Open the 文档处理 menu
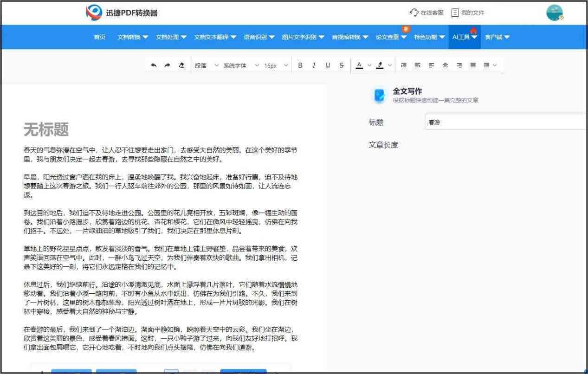The height and width of the screenshot is (374, 588). click(171, 37)
